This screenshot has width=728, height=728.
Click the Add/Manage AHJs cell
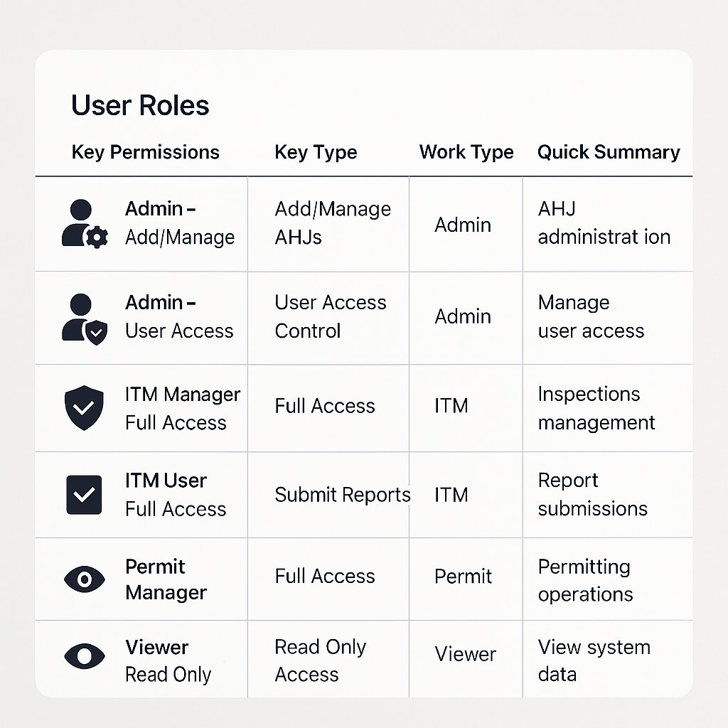[333, 223]
